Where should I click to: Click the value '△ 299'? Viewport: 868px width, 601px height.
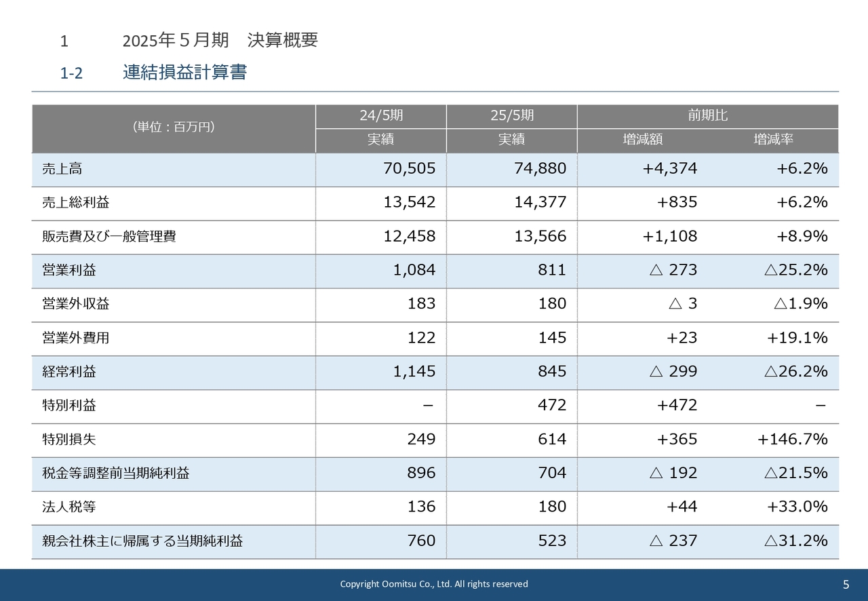point(673,371)
